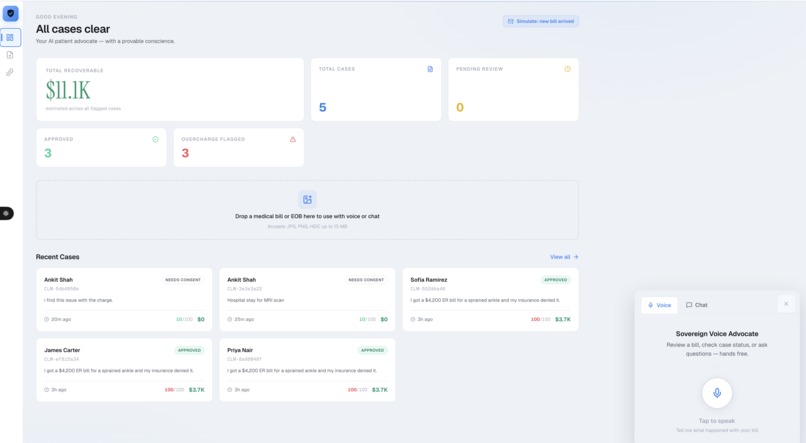Click the Approved count 3

(x=48, y=153)
